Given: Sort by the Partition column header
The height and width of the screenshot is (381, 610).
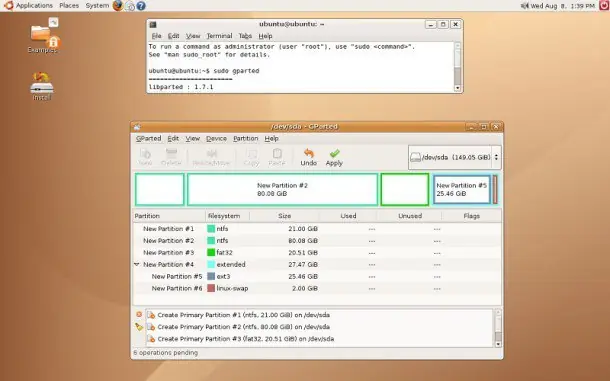Looking at the screenshot, I should coord(169,216).
